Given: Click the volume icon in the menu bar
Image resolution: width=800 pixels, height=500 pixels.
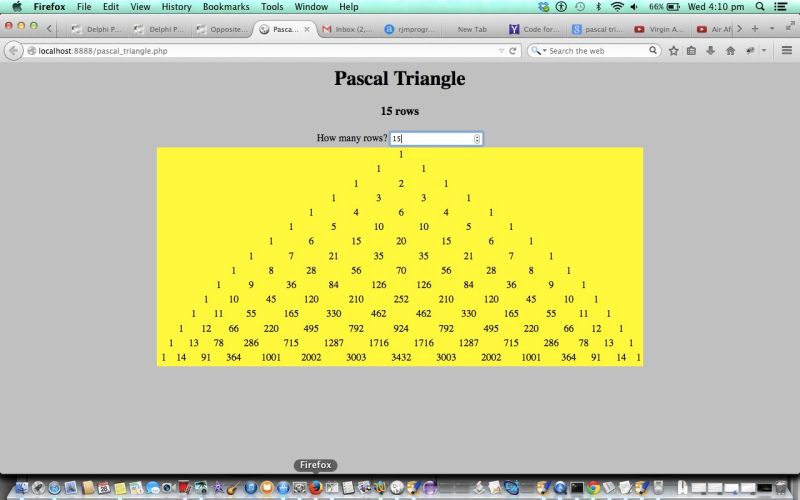Looking at the screenshot, I should (634, 7).
